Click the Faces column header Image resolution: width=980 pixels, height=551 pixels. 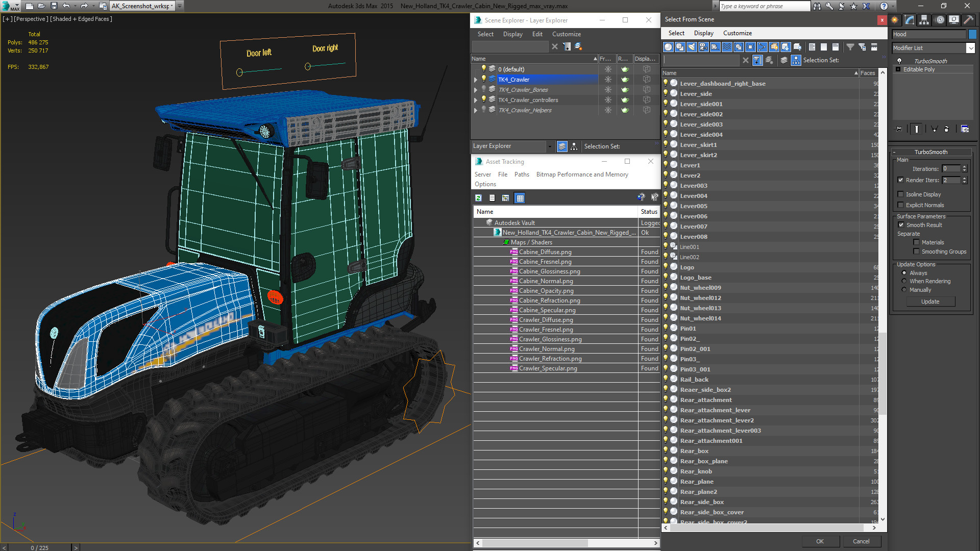[x=868, y=73]
